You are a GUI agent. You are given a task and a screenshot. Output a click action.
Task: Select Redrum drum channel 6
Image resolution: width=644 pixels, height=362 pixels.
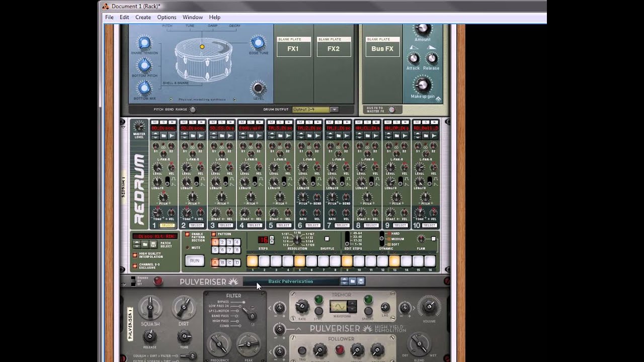[x=313, y=225]
